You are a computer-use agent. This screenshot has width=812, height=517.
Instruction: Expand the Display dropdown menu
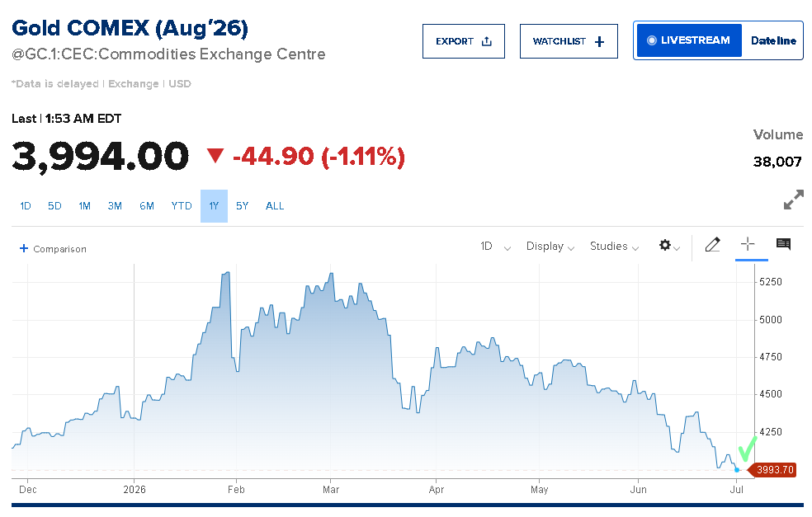550,247
